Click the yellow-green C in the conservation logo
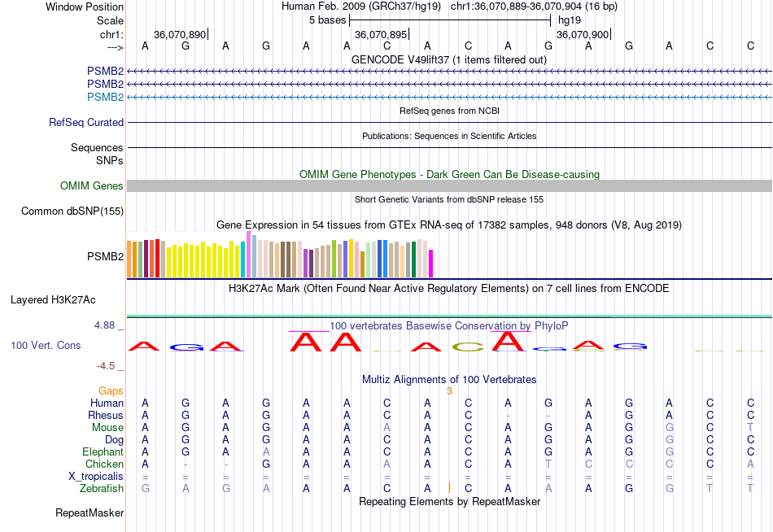 (468, 347)
